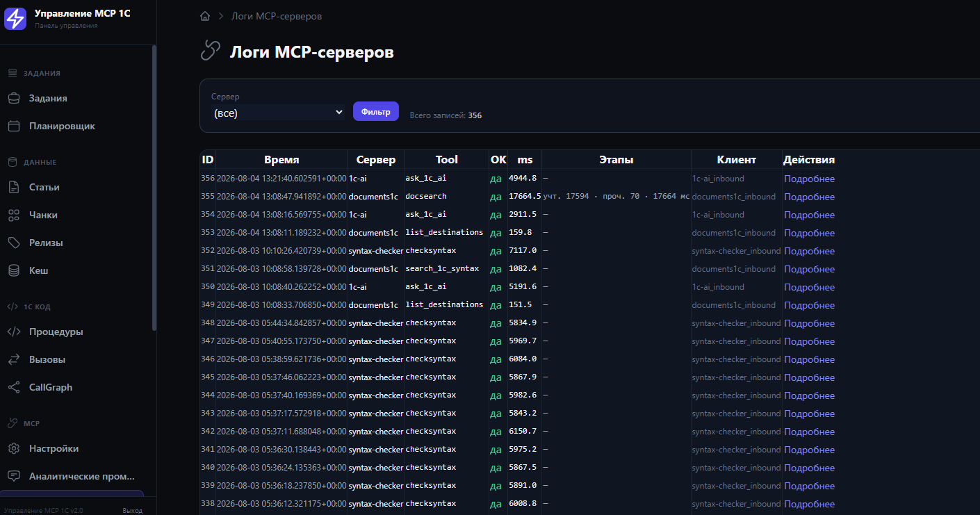Click Выход at sidebar bottom
This screenshot has height=515, width=980.
(132, 510)
